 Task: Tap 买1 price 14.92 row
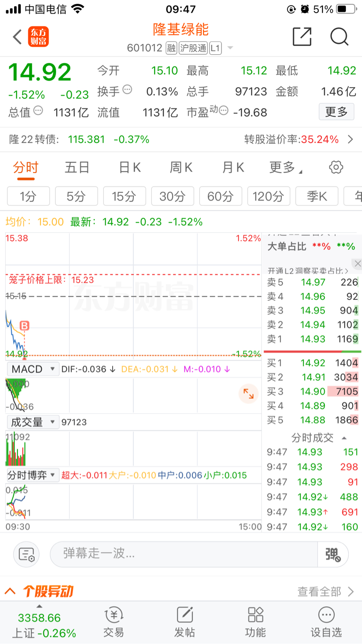pos(312,363)
